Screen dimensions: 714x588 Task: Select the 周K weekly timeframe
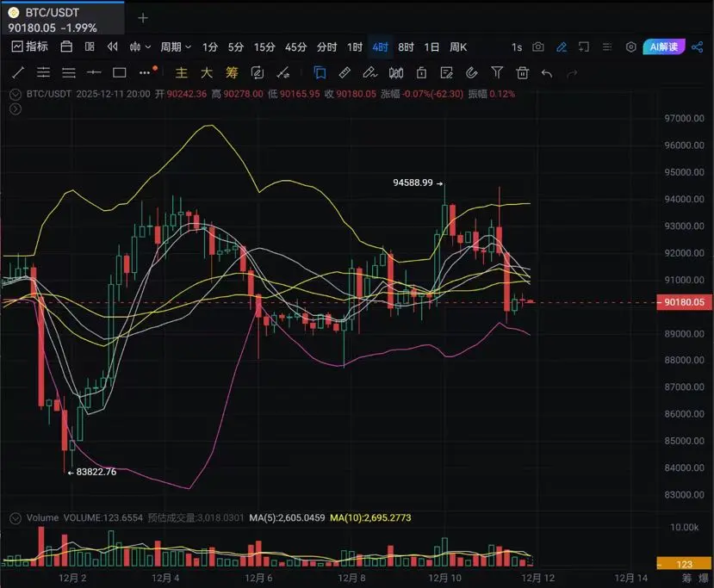tap(458, 46)
